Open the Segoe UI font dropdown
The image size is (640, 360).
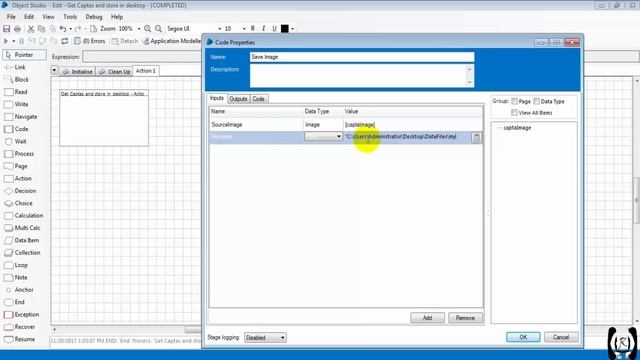[220, 29]
